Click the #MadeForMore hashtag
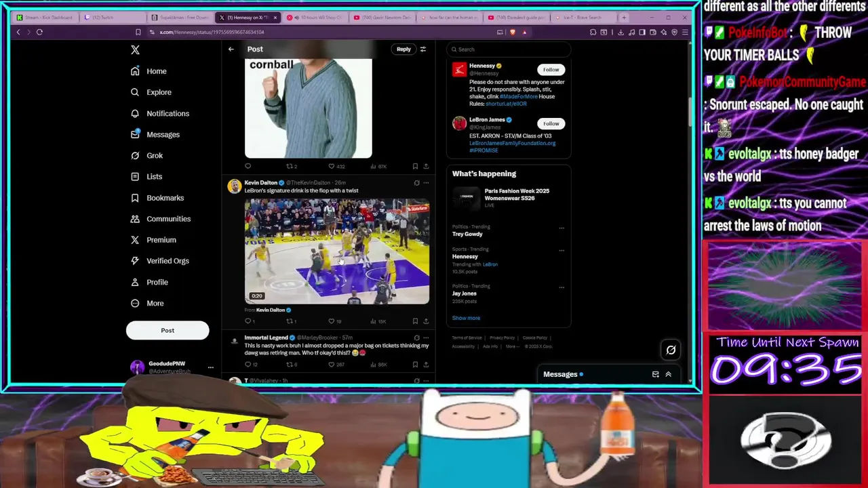Screen dimensions: 868x488 518,96
